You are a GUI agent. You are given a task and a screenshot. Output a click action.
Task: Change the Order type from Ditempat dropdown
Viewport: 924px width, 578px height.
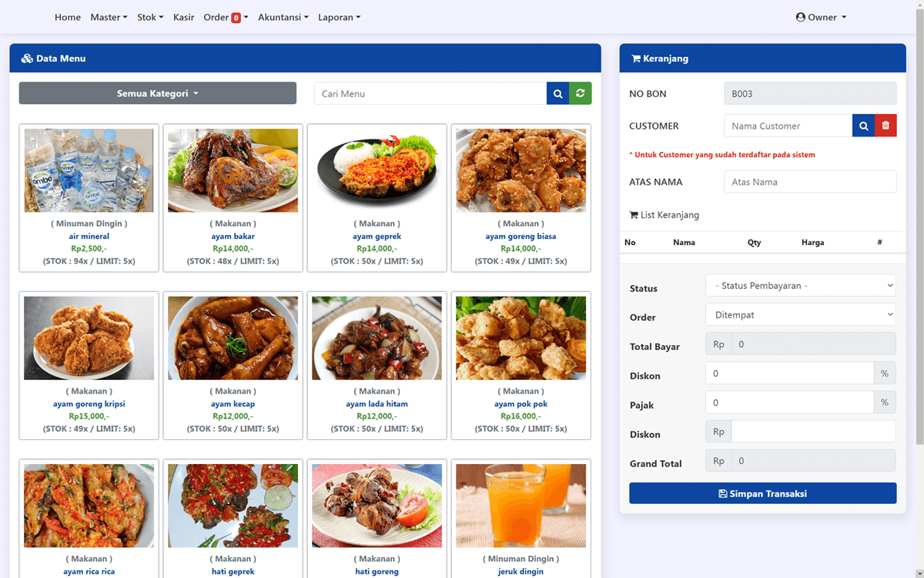click(x=800, y=314)
